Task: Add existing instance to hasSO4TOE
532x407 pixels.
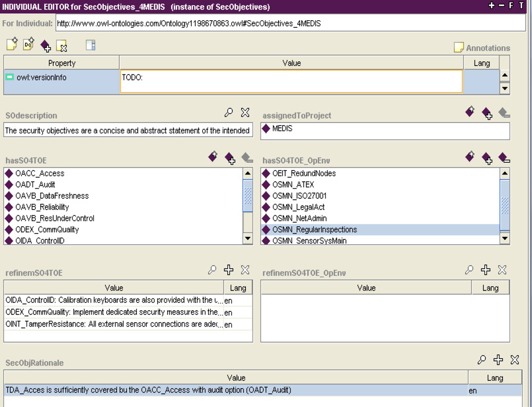Action: (230, 157)
